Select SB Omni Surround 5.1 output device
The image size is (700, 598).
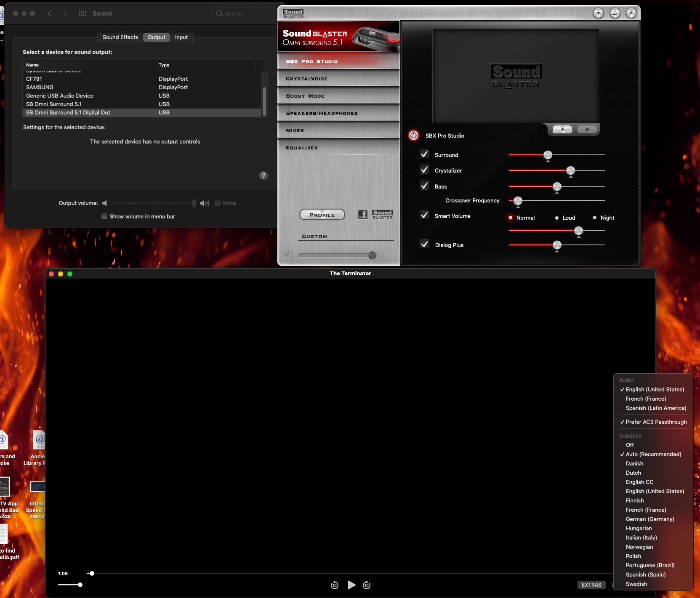[x=142, y=104]
